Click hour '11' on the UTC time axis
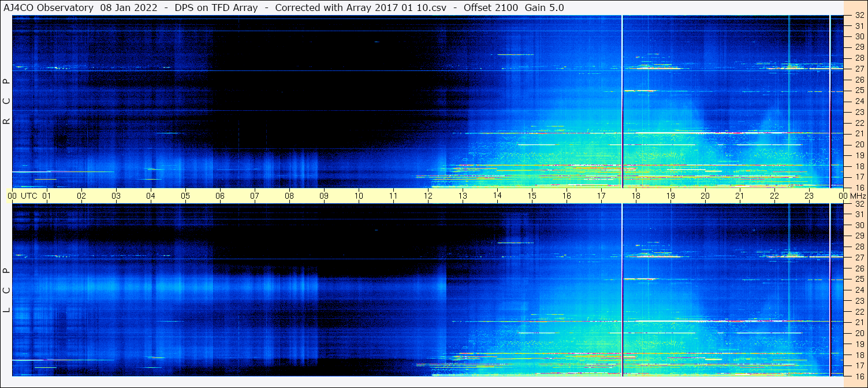The width and height of the screenshot is (868, 388). click(x=393, y=196)
